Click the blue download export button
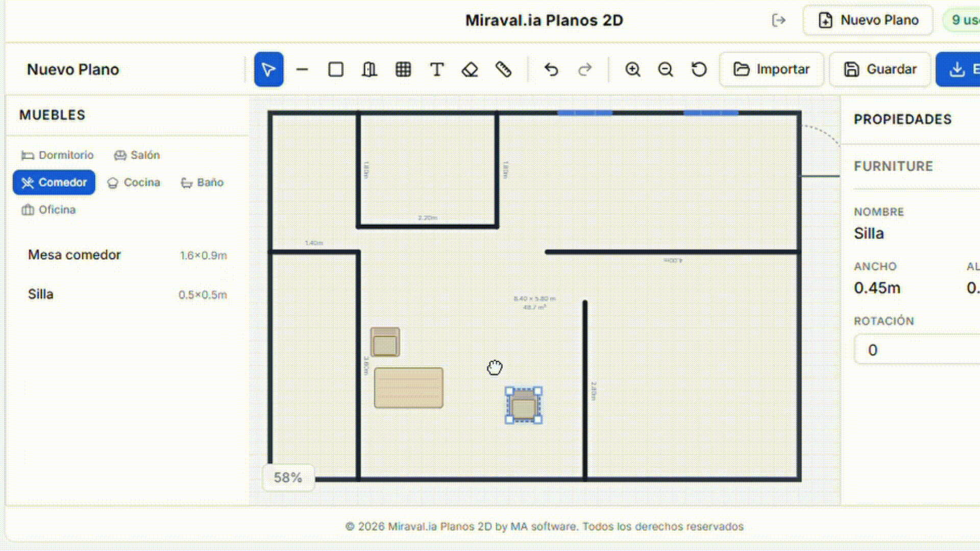 pos(958,69)
